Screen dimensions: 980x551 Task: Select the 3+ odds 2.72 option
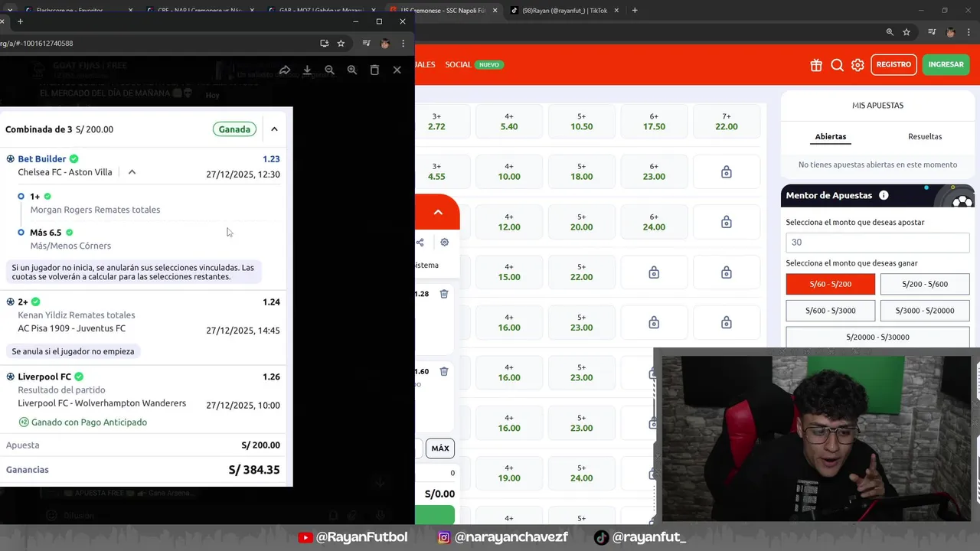[436, 122]
